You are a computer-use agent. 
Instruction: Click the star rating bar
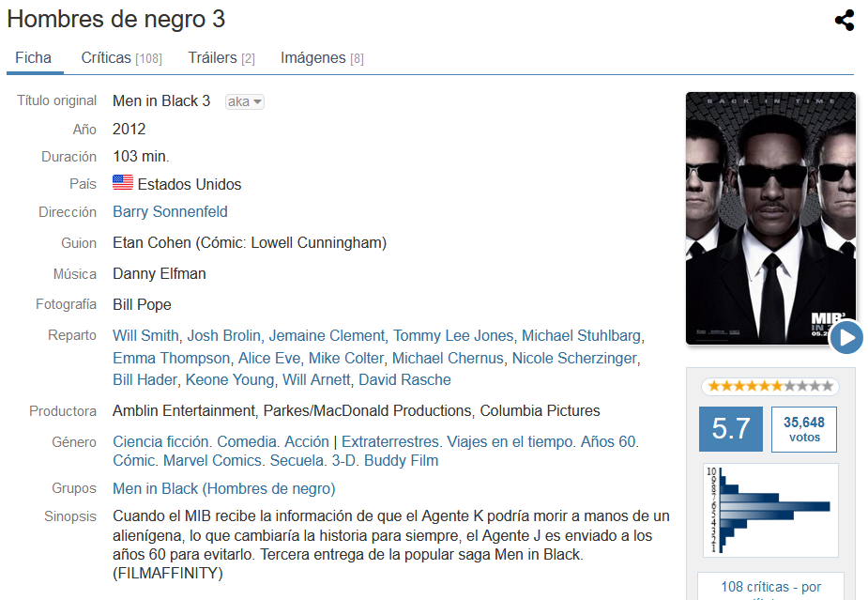point(770,386)
